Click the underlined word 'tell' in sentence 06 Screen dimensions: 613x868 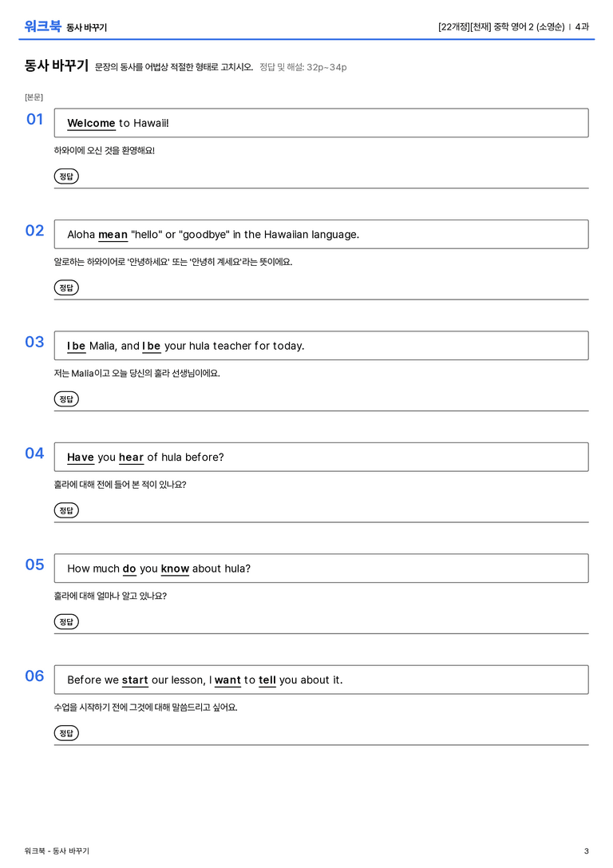point(267,680)
